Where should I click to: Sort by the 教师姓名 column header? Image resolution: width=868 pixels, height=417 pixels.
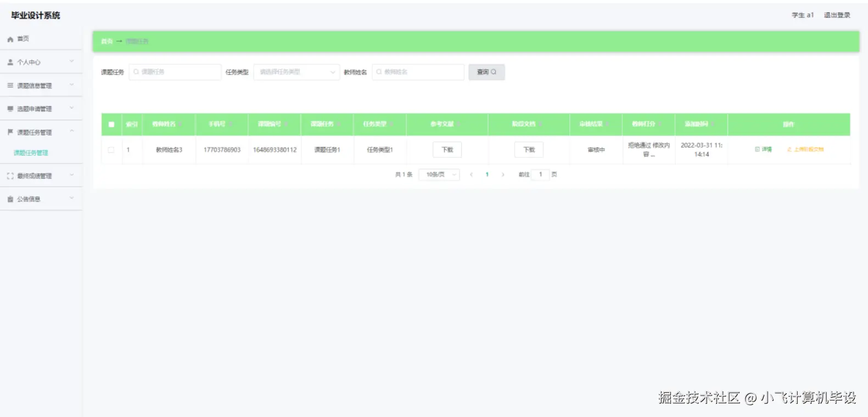coord(168,125)
